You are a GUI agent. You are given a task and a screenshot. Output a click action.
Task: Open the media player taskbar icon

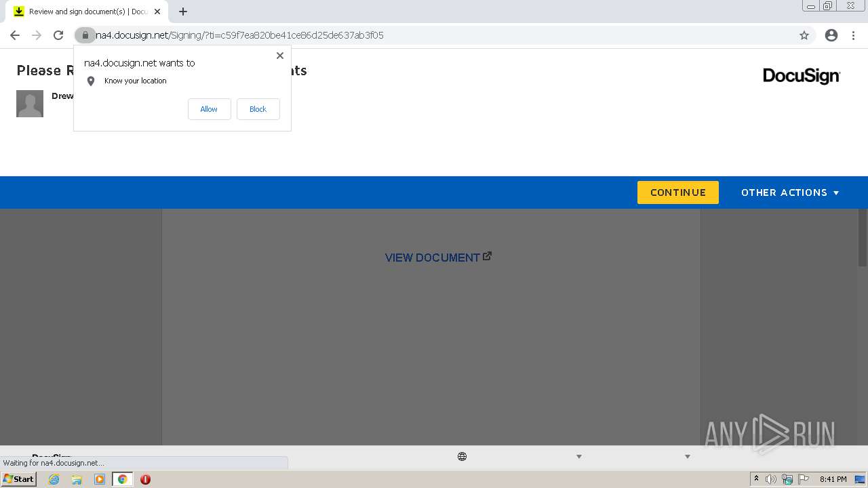[x=100, y=479]
